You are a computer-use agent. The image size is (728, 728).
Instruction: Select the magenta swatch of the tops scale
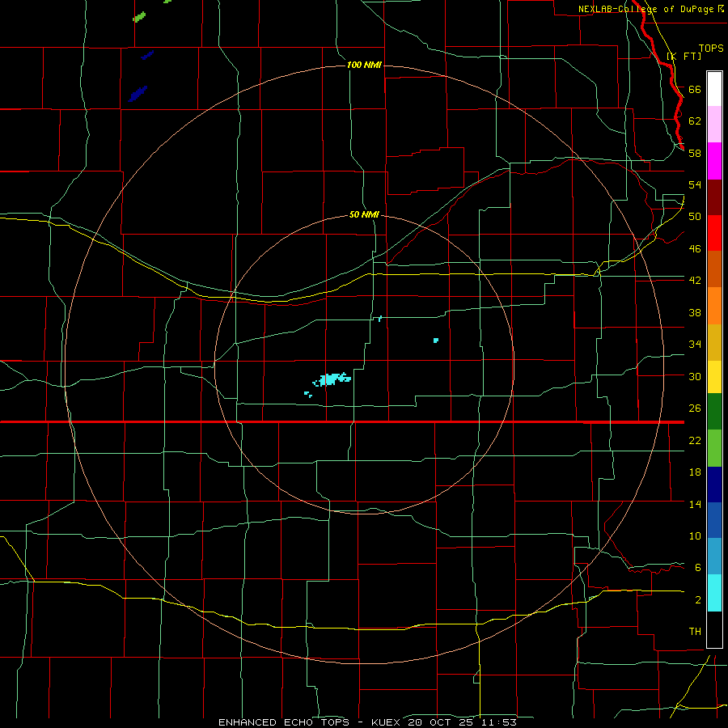[714, 161]
